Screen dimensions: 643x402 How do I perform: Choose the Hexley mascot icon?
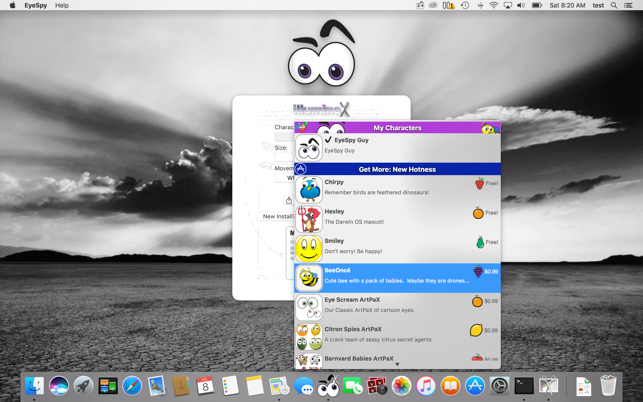[x=308, y=219]
